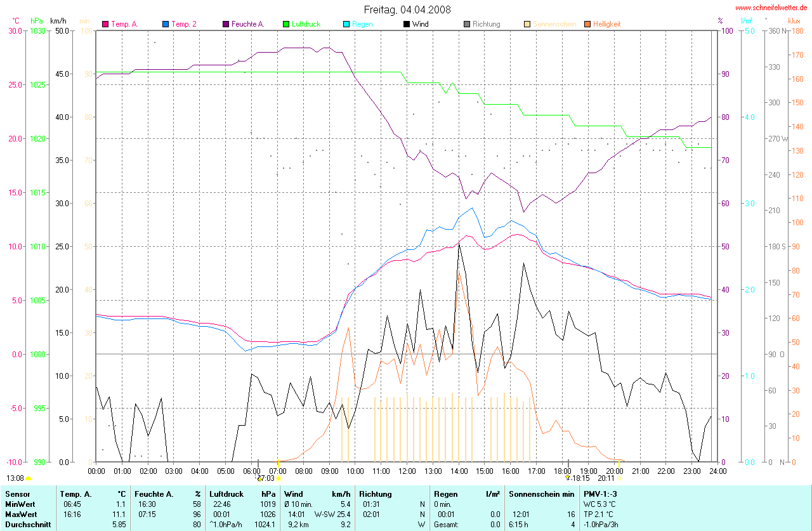Click the chart title Freitag, 04.04.2008
Viewport: 812px width, 531px height.
click(x=407, y=9)
